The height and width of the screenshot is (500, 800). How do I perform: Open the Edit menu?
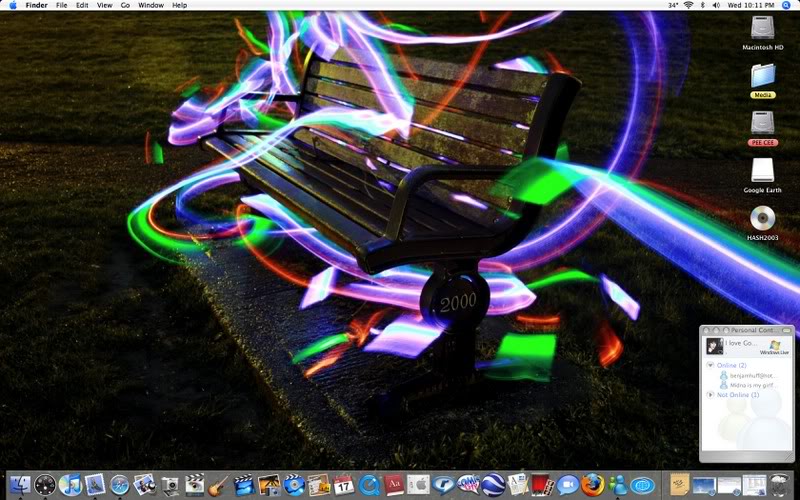coord(82,5)
